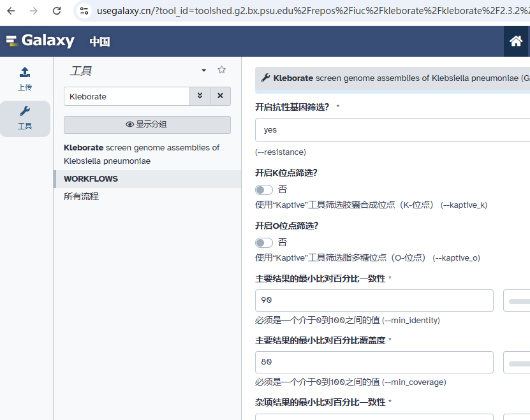The height and width of the screenshot is (420, 530).
Task: Click the star icon beside 工具 header
Action: coord(220,70)
